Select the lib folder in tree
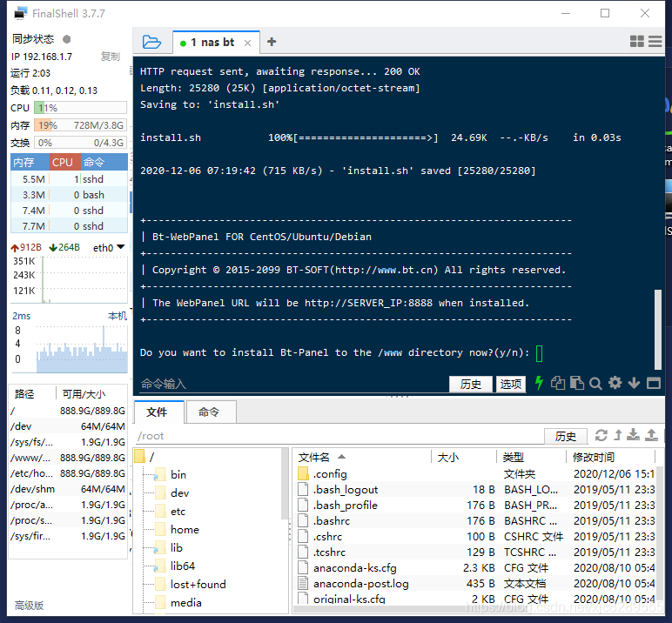 169,548
